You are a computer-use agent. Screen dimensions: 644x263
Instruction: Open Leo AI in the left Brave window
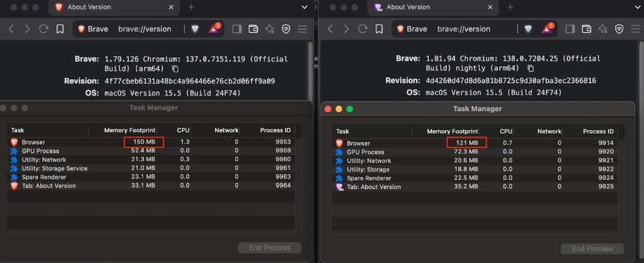[x=269, y=29]
